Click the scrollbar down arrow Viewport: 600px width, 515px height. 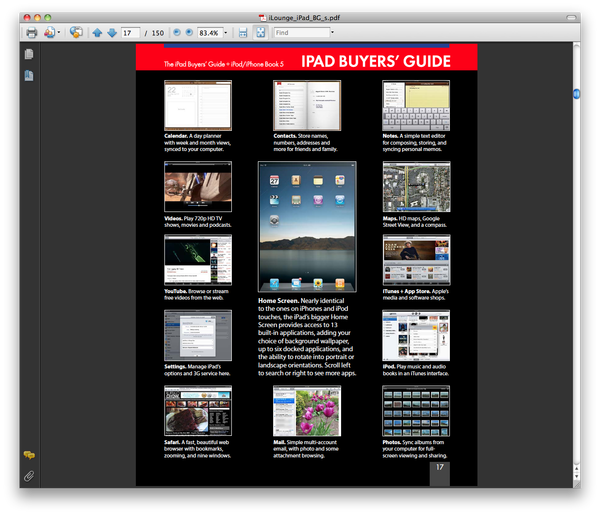[576, 476]
